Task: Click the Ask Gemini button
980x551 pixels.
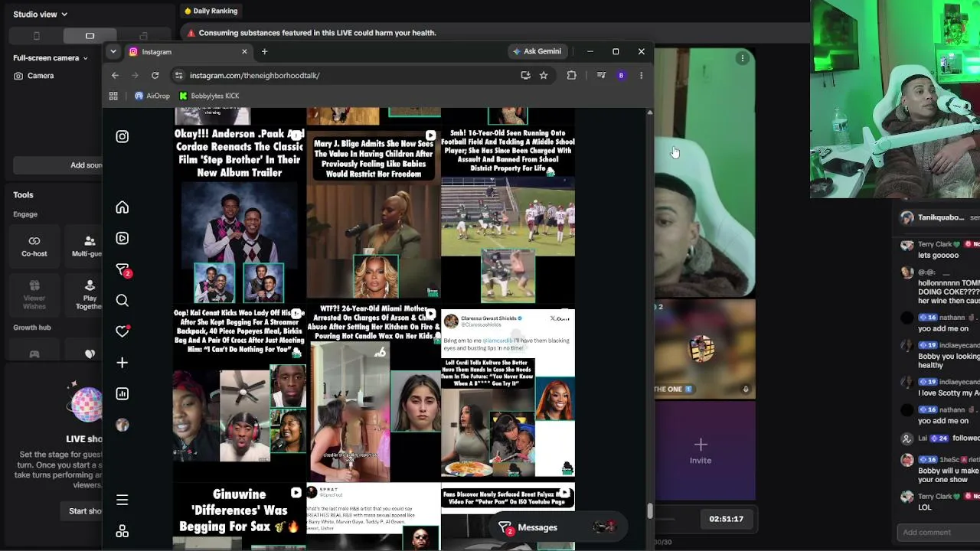Action: [x=537, y=51]
